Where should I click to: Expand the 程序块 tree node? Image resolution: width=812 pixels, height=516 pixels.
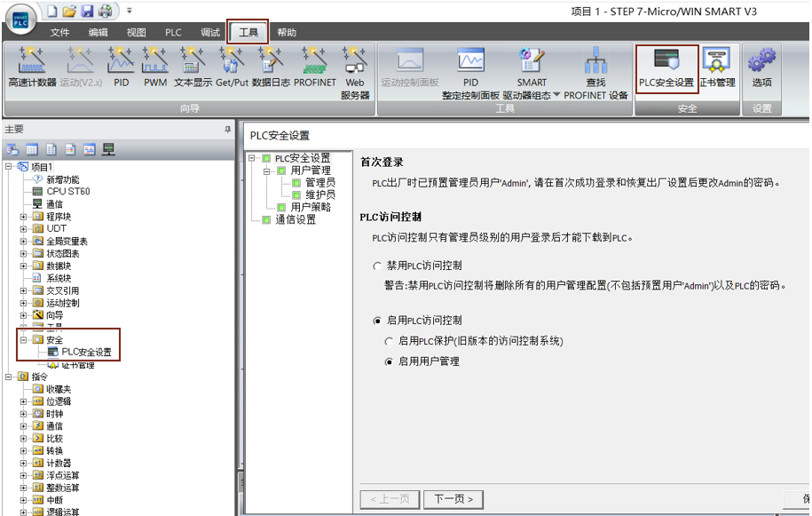tap(24, 216)
